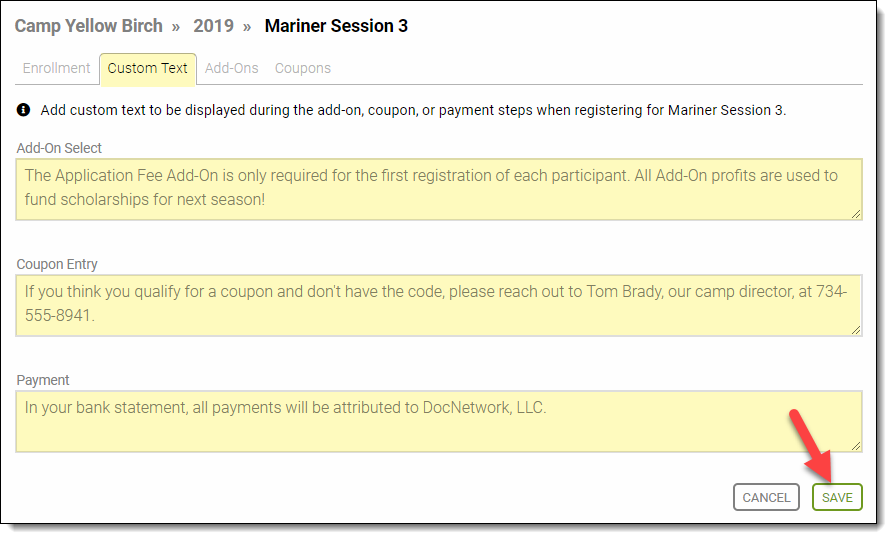Switch to the Add-Ons tab
Screen dimensions: 892x539
[232, 68]
